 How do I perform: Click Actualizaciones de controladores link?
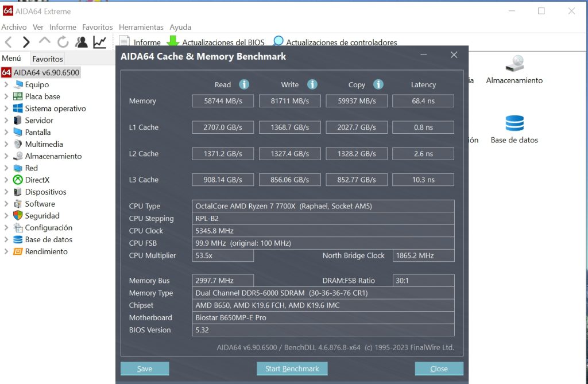click(x=342, y=42)
